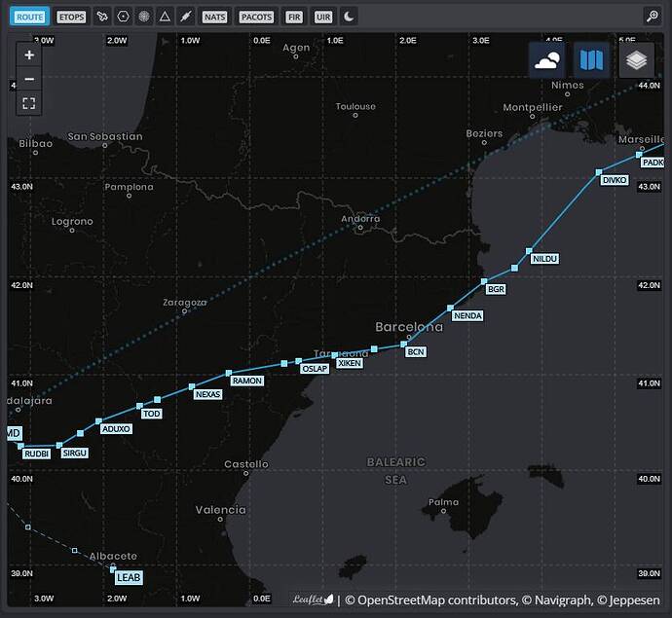Click the BGR waypoint label

[x=497, y=289]
